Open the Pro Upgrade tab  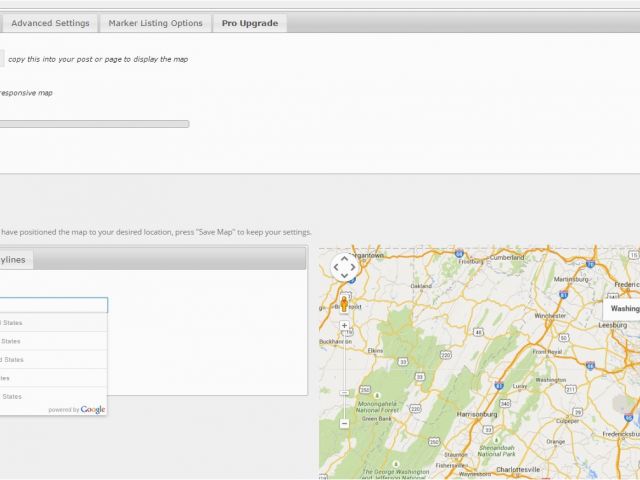pyautogui.click(x=250, y=23)
